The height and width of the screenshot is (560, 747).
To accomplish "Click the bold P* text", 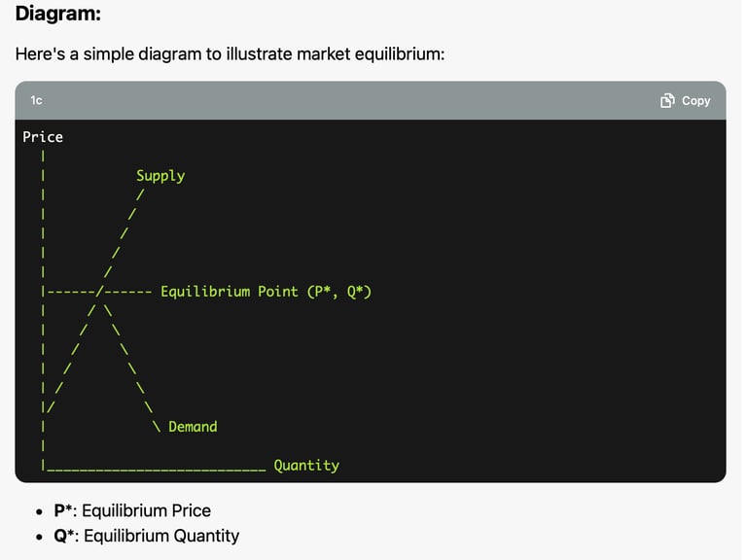I will point(62,510).
